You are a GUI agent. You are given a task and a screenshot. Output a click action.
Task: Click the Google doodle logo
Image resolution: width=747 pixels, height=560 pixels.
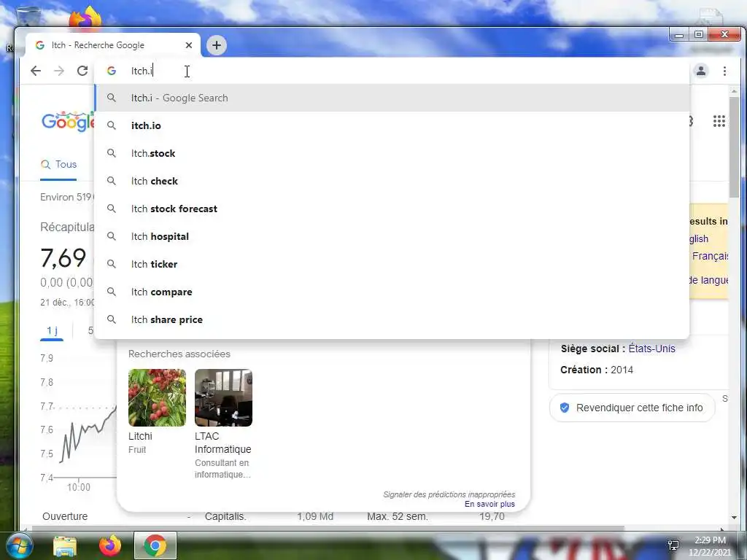tap(68, 122)
